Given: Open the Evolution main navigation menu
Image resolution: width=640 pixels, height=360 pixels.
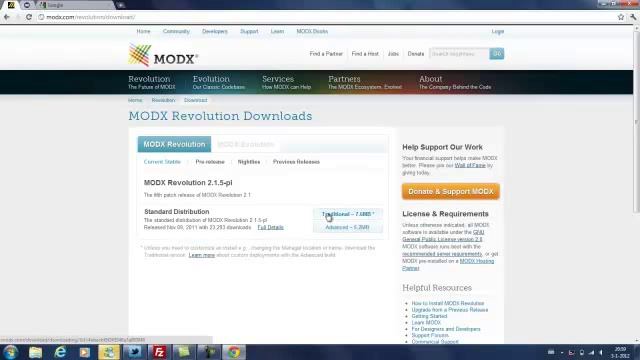Looking at the screenshot, I should 218,82.
